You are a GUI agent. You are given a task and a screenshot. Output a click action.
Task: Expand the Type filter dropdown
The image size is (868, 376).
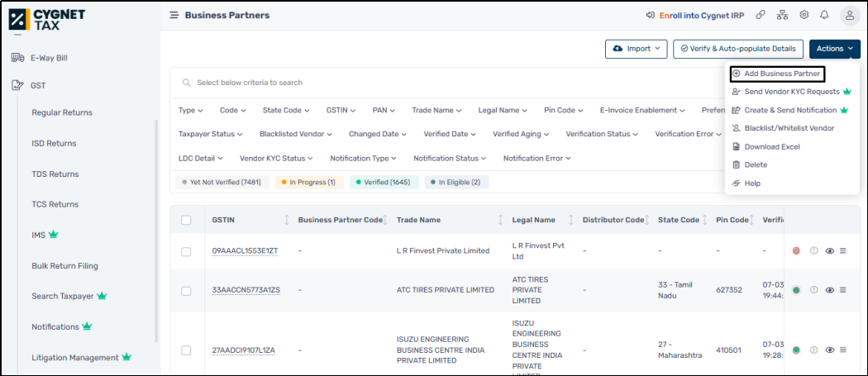pos(190,110)
